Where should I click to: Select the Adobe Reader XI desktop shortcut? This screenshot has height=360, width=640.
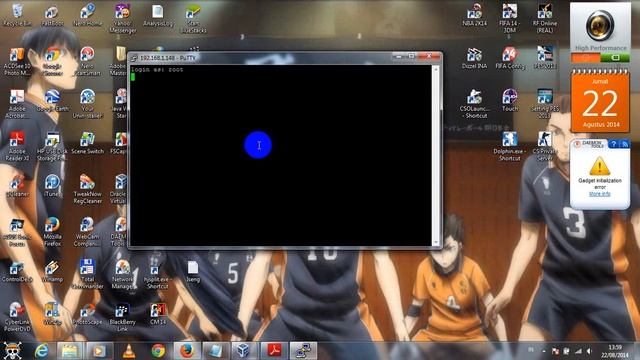[17, 147]
